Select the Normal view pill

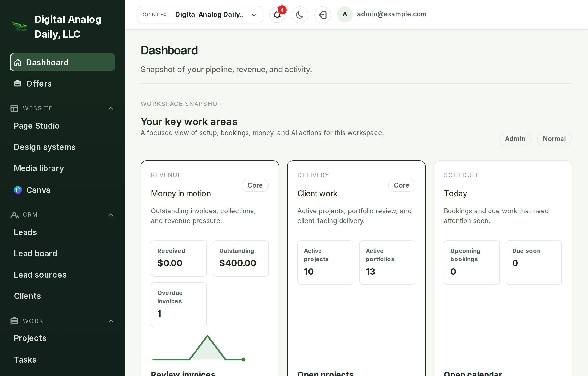[554, 139]
